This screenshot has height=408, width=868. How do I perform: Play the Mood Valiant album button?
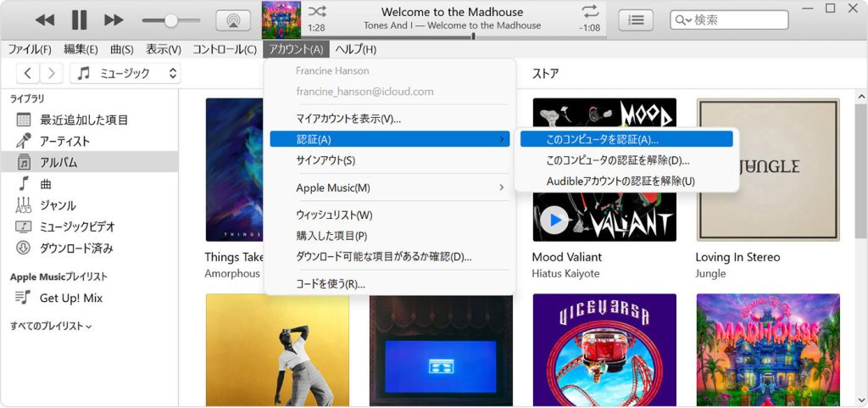coord(554,221)
